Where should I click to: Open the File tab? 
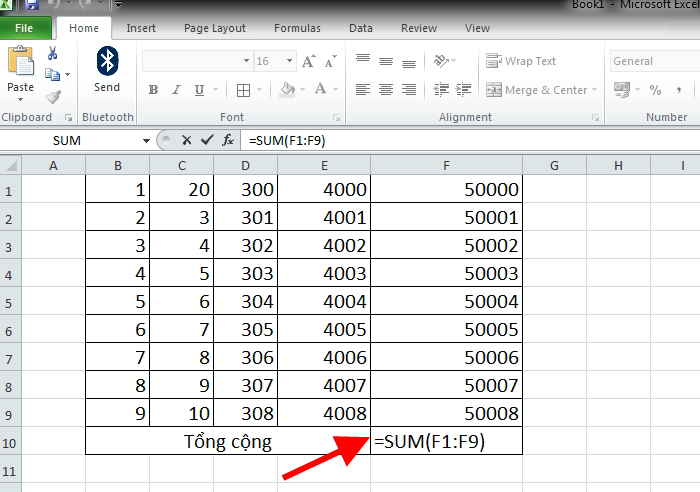pyautogui.click(x=24, y=28)
